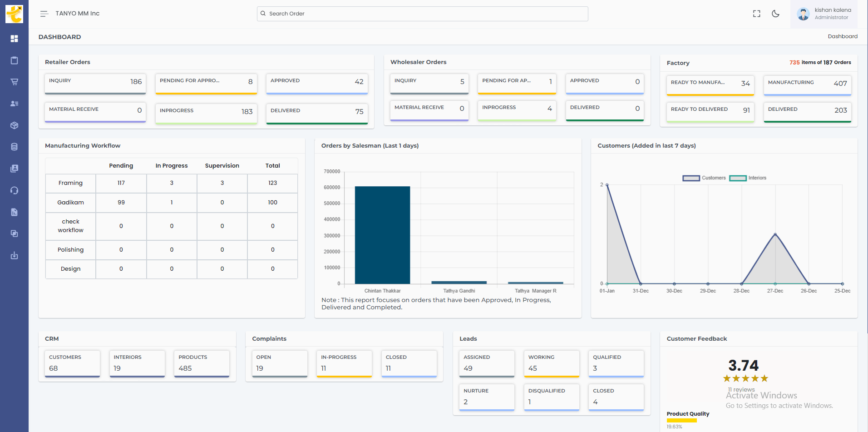Viewport: 868px width, 432px height.
Task: Click the Search Order input field
Action: (422, 14)
